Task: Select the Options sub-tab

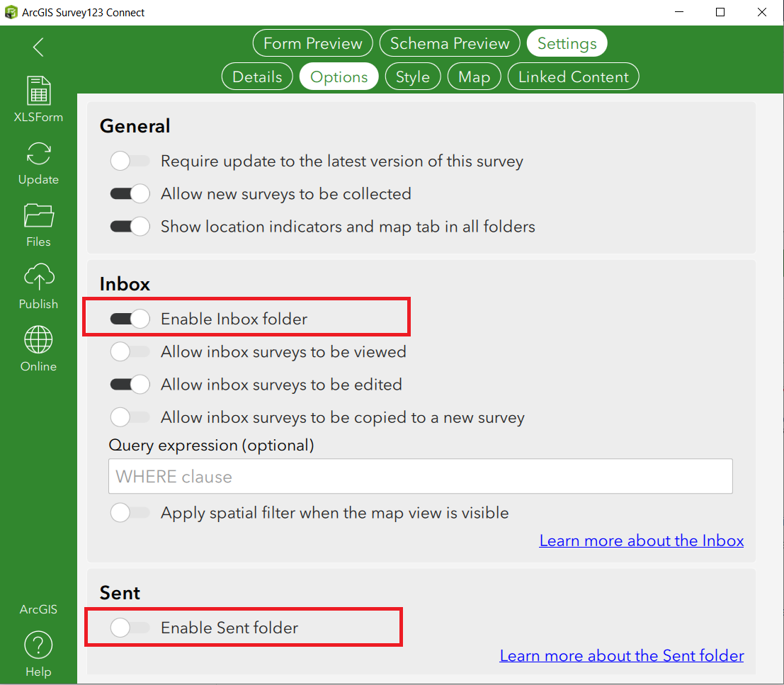Action: click(x=339, y=77)
